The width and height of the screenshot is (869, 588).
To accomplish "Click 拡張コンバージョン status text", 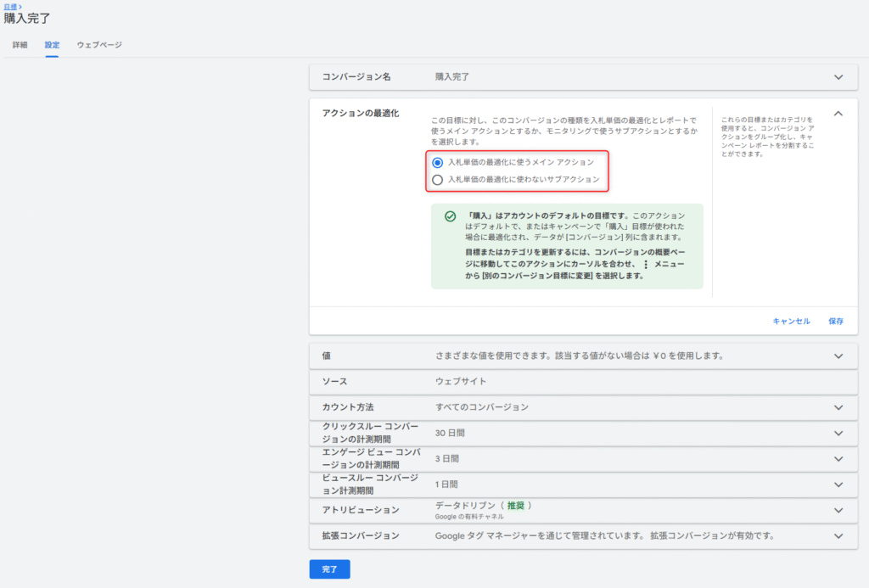I will click(x=604, y=536).
